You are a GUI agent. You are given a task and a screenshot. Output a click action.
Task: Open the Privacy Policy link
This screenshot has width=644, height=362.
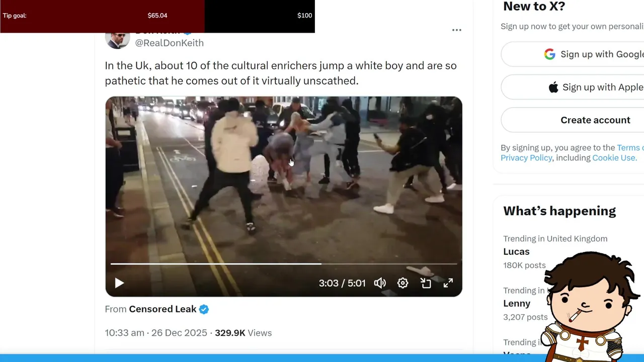526,158
